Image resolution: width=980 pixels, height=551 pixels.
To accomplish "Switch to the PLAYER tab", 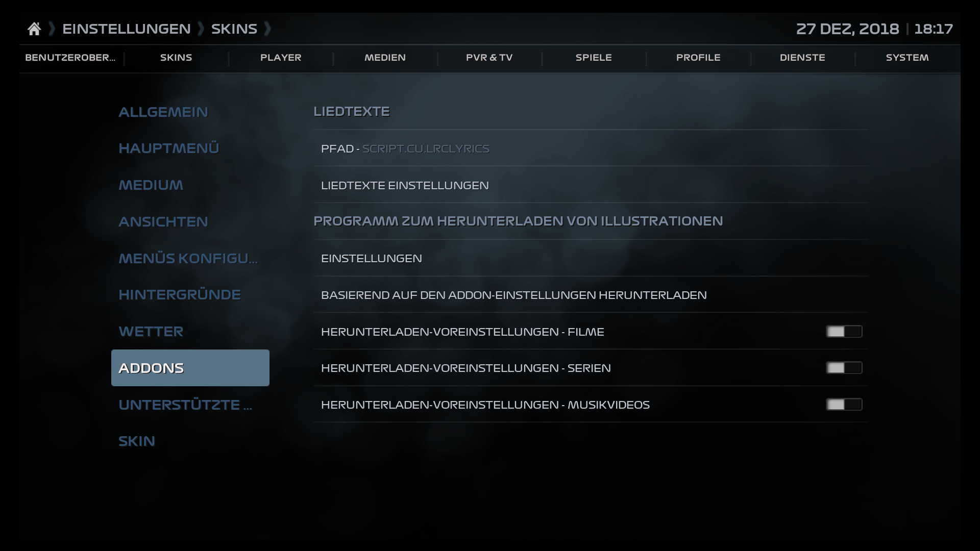I will coord(281,58).
